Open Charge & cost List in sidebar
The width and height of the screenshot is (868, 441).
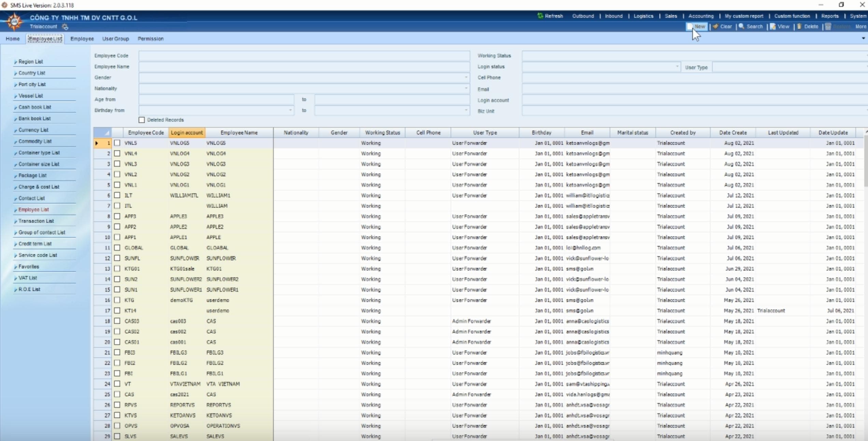coord(39,187)
